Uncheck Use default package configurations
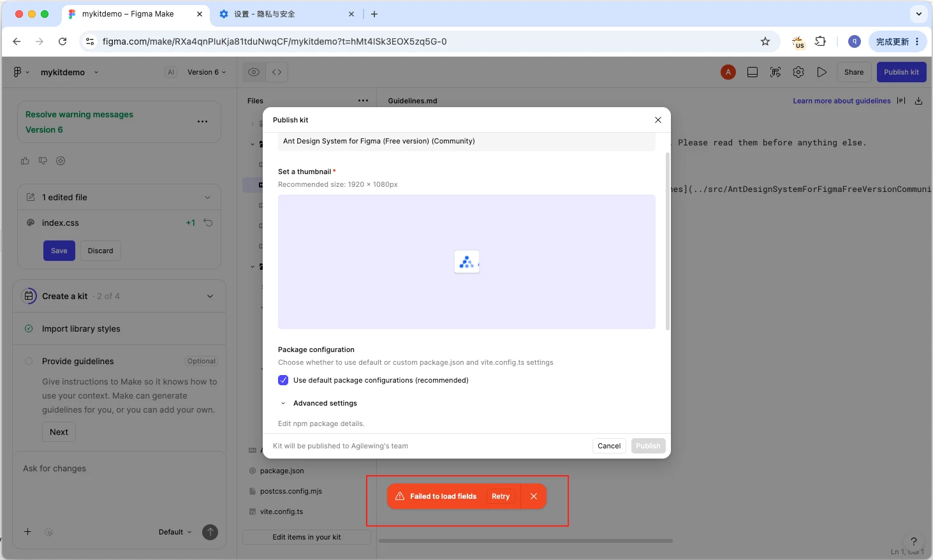This screenshot has height=560, width=933. tap(283, 380)
